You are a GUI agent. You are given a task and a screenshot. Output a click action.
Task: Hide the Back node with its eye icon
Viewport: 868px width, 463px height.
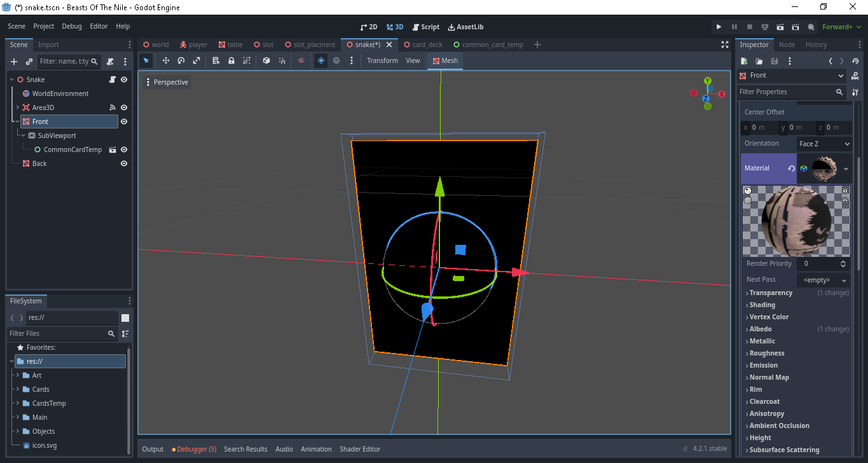[x=124, y=163]
